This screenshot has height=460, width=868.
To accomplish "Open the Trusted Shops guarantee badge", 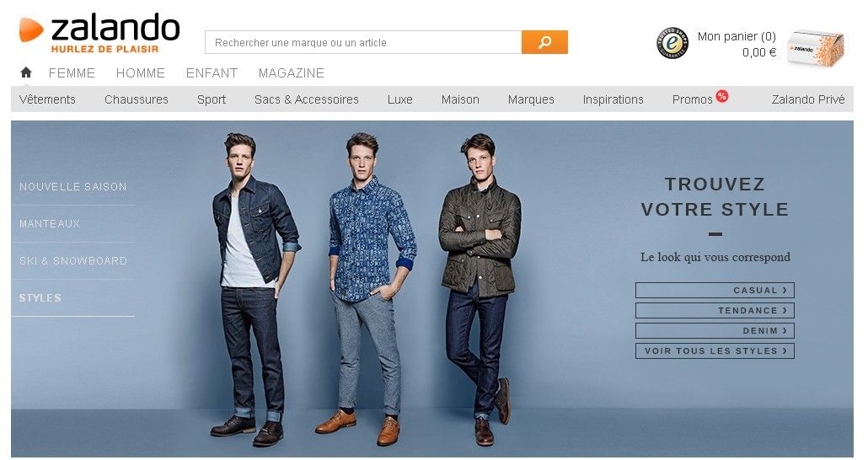I will 672,43.
